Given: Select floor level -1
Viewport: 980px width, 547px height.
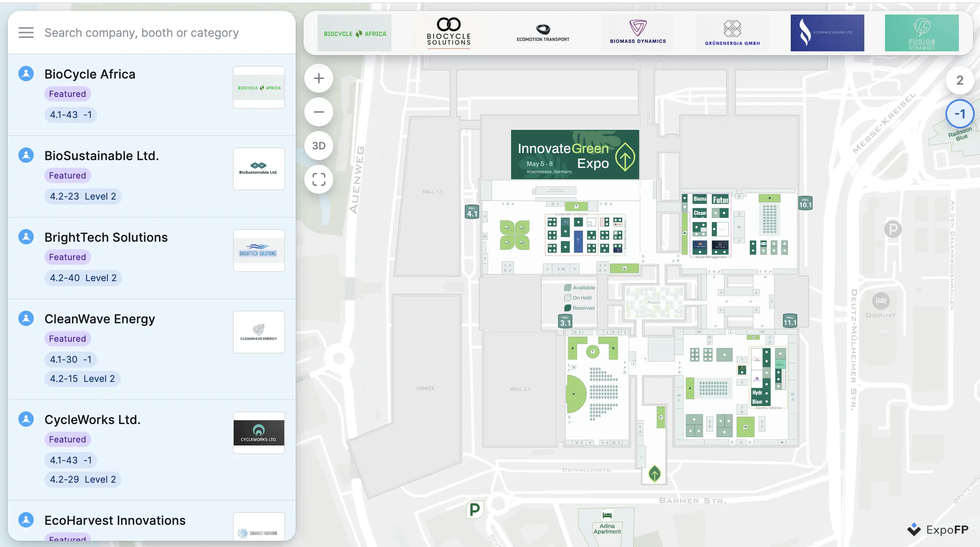Looking at the screenshot, I should [x=960, y=114].
